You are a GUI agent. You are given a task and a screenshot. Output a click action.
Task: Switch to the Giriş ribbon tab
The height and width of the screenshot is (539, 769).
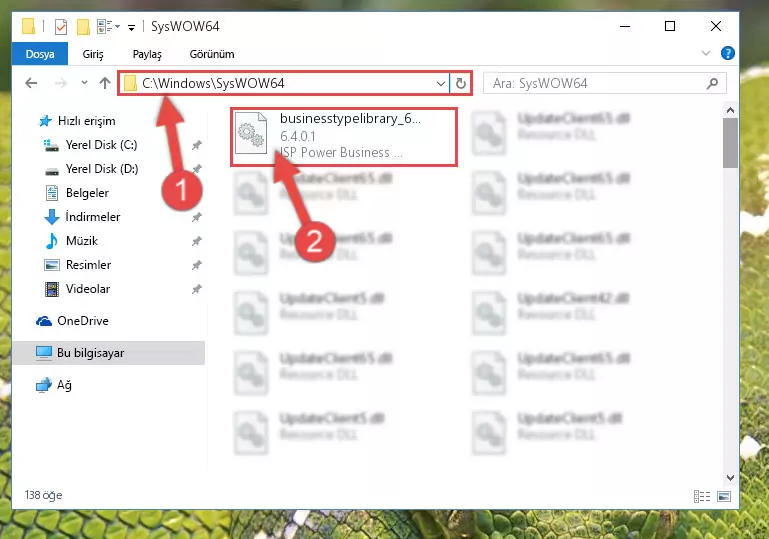pos(93,54)
